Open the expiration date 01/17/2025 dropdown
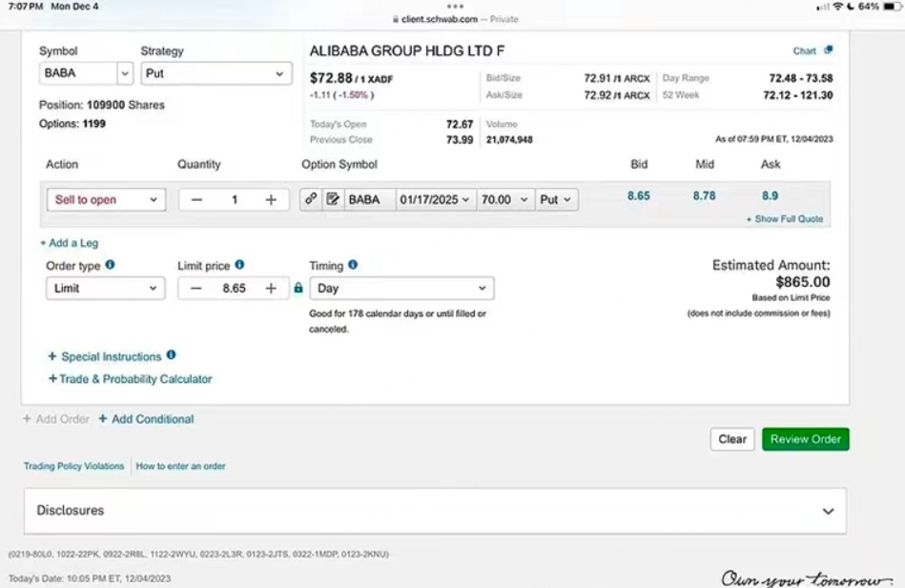 (435, 200)
